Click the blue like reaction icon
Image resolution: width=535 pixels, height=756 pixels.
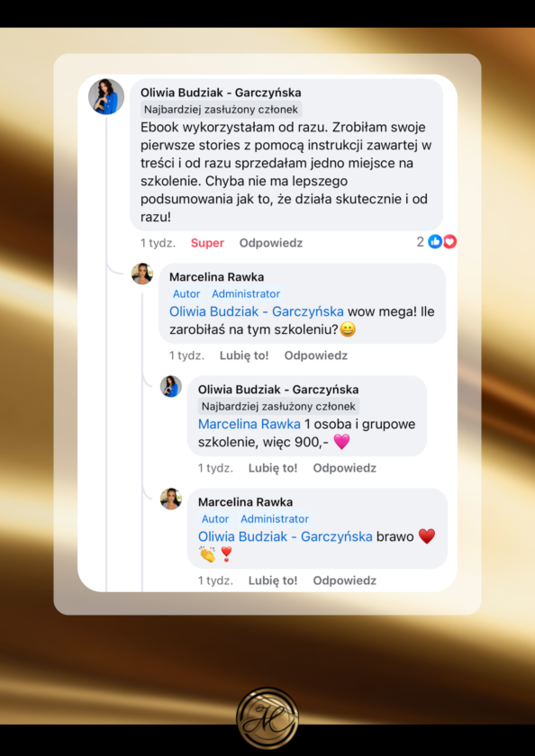pyautogui.click(x=435, y=242)
